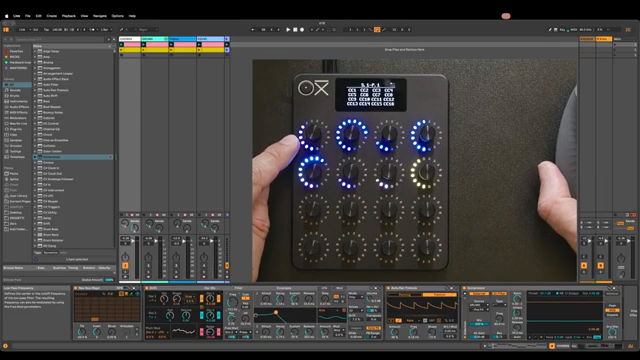
Task: Expand the highlighted Compressor entry
Action: pyautogui.click(x=35, y=157)
